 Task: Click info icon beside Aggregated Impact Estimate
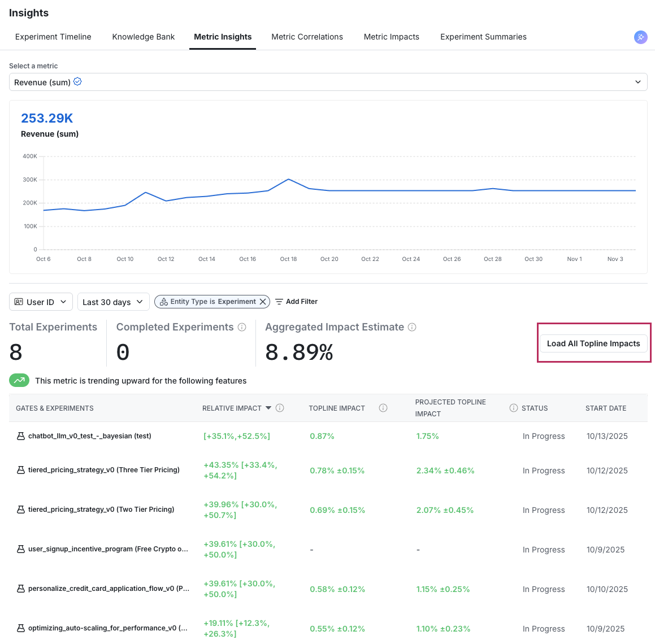coord(412,327)
